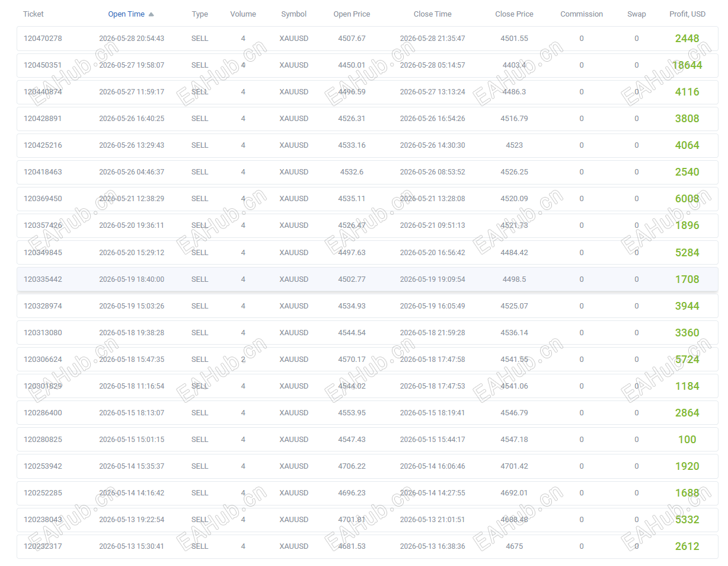Select ticket 120450351

click(43, 65)
